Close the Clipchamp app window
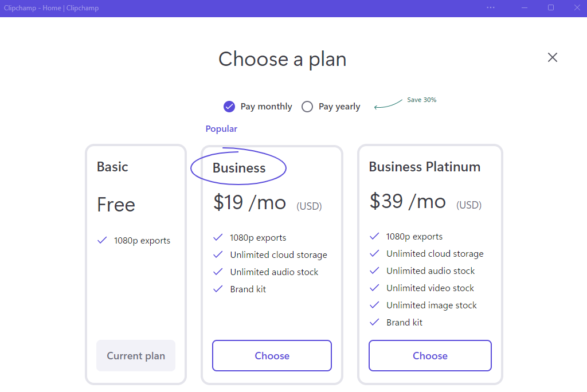Viewport: 587px width, 392px height. point(577,8)
